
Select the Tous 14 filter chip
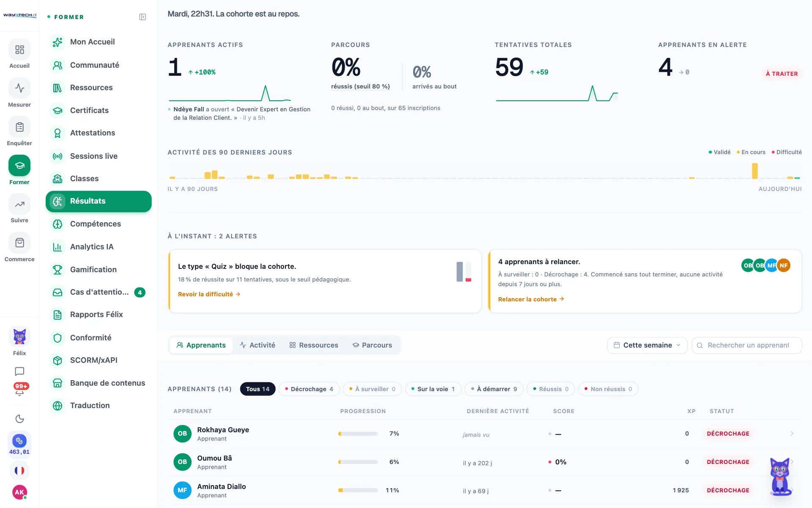[258, 389]
